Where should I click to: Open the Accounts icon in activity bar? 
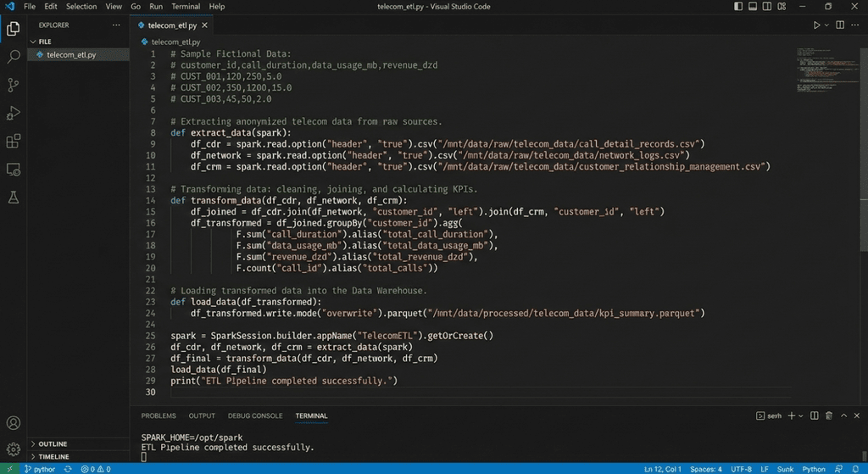pyautogui.click(x=14, y=422)
